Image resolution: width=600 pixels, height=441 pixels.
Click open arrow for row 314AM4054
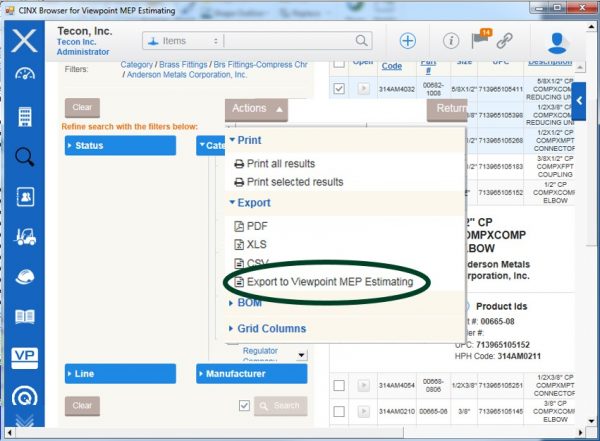click(364, 385)
